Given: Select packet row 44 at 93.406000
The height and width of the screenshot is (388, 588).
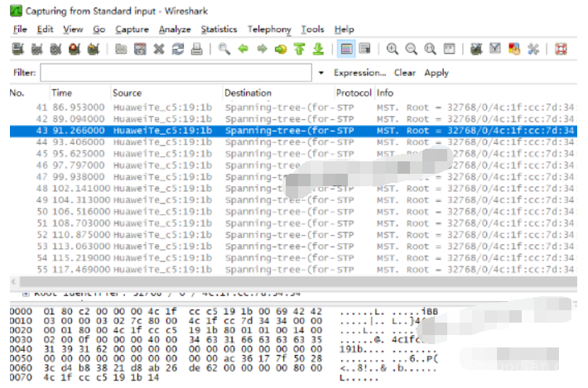Looking at the screenshot, I should pos(293,142).
